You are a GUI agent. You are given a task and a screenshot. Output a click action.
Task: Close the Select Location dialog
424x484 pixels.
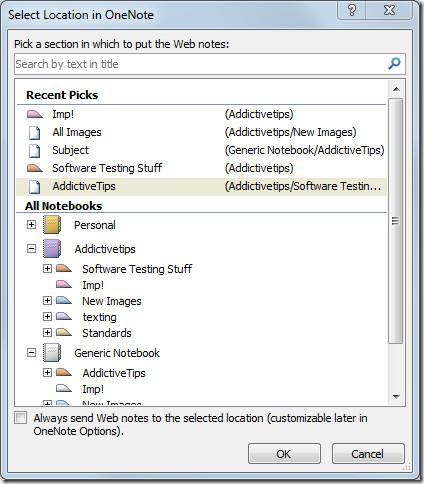click(389, 10)
